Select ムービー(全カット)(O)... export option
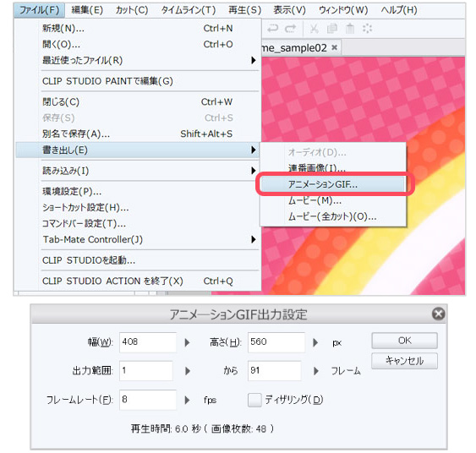The height and width of the screenshot is (453, 476). point(333,216)
